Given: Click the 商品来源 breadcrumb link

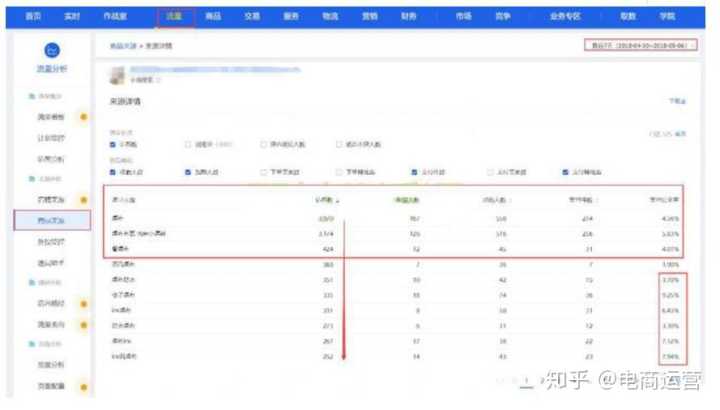Looking at the screenshot, I should pyautogui.click(x=123, y=45).
